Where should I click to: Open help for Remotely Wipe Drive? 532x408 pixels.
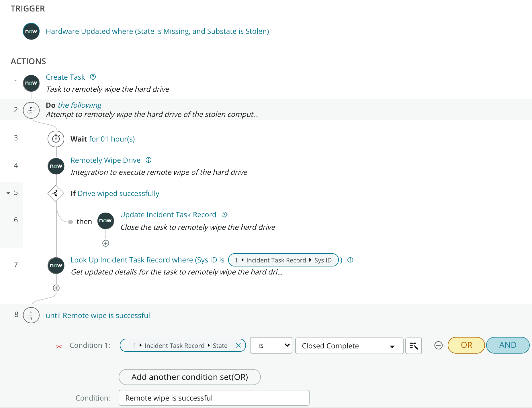148,160
